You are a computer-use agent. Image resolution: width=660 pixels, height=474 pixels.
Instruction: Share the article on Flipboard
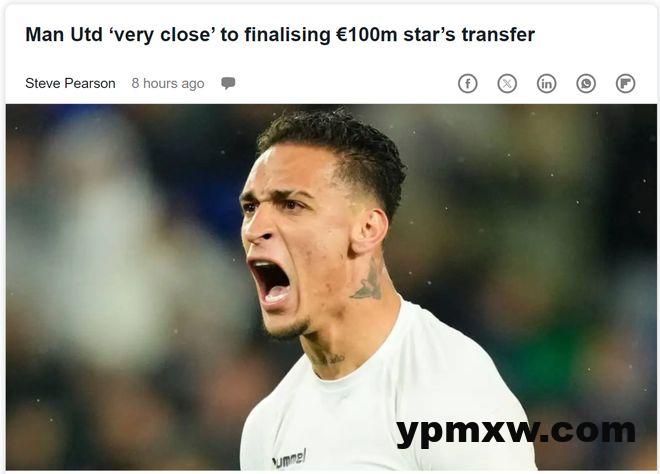coord(625,83)
